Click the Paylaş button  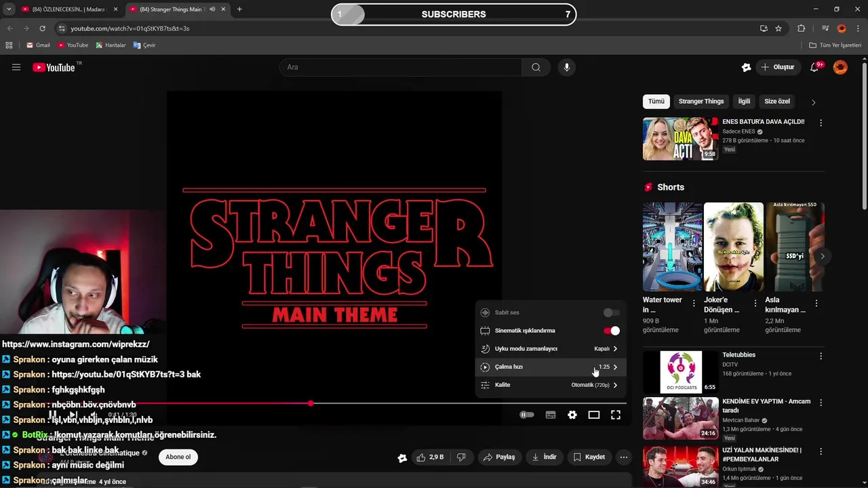point(498,457)
